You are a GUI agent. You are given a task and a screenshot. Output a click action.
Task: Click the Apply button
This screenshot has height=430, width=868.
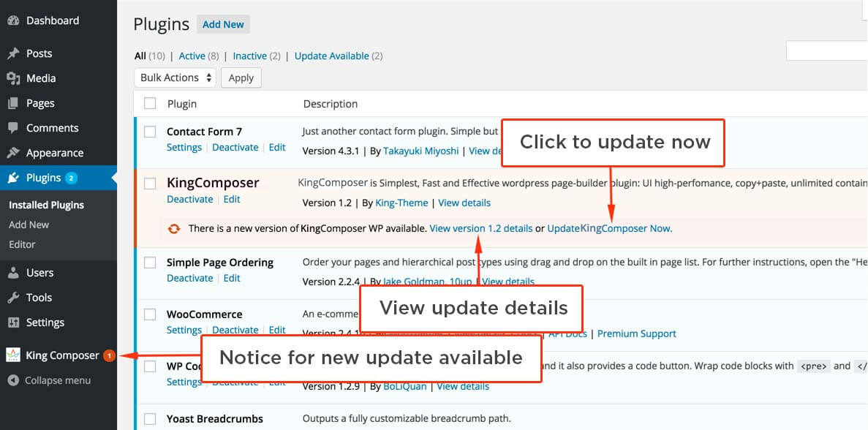coord(241,78)
